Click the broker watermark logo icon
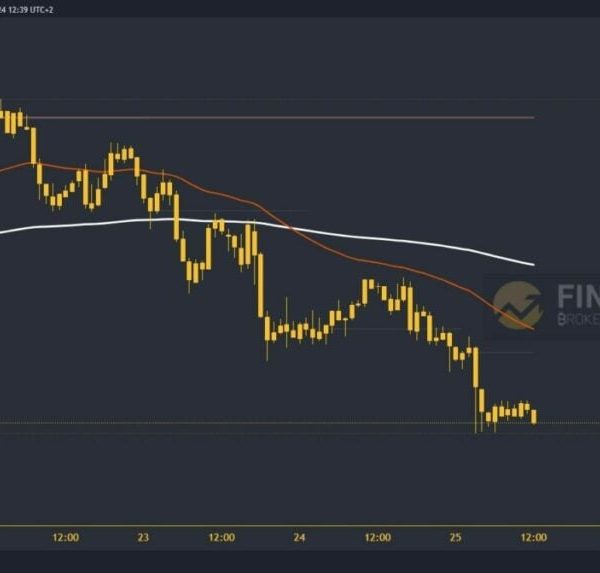The height and width of the screenshot is (573, 600). [518, 305]
